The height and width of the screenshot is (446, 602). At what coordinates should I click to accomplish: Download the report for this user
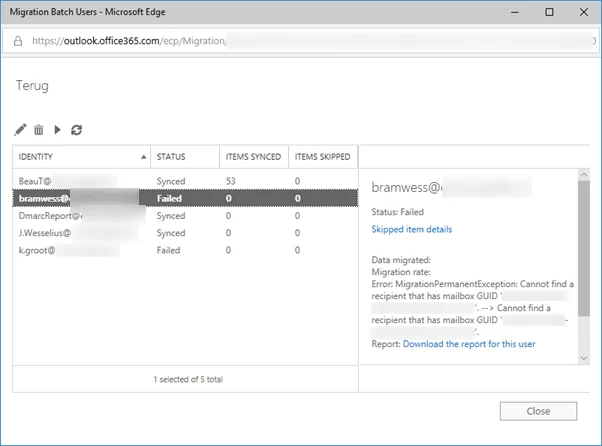(x=469, y=344)
